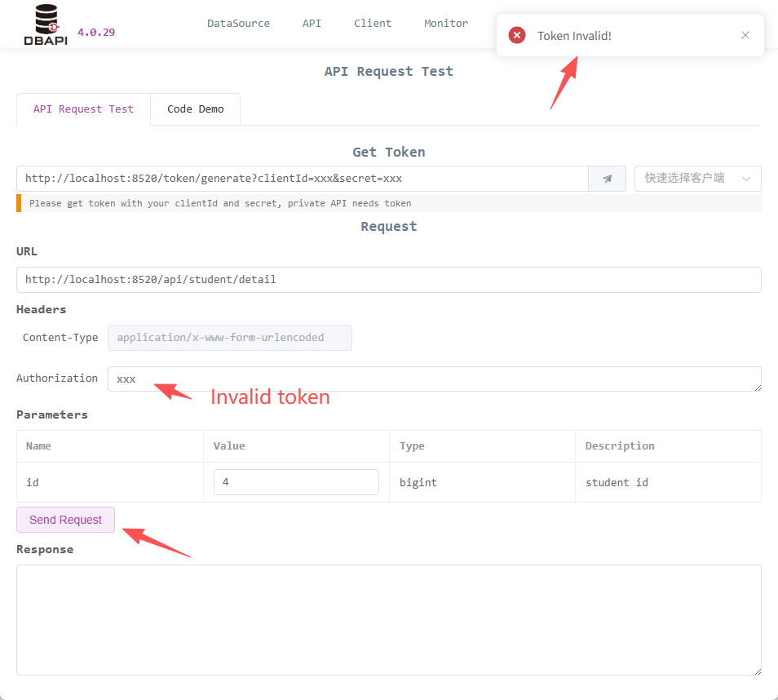Click the Content-Type header field
Viewport: 778px width, 700px height.
[230, 338]
